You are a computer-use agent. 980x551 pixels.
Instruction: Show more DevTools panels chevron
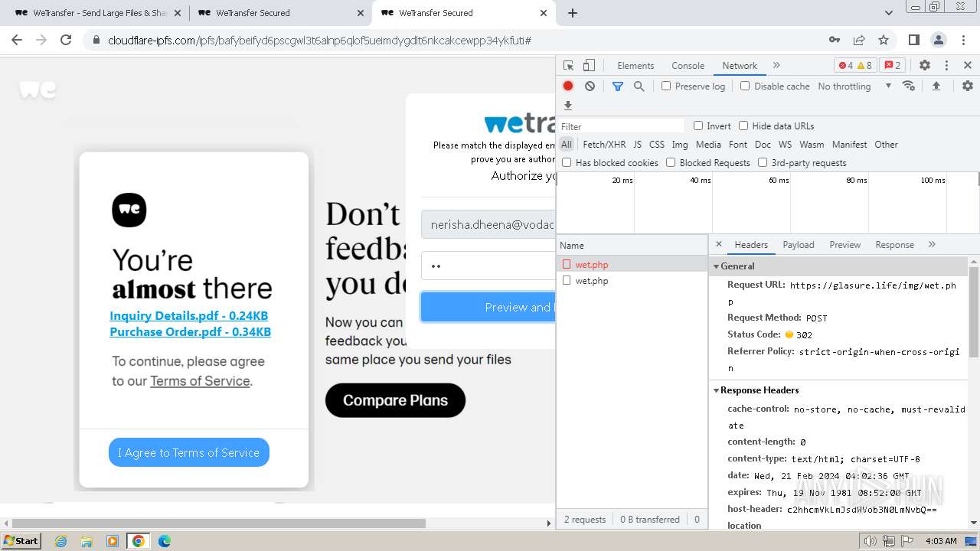776,66
